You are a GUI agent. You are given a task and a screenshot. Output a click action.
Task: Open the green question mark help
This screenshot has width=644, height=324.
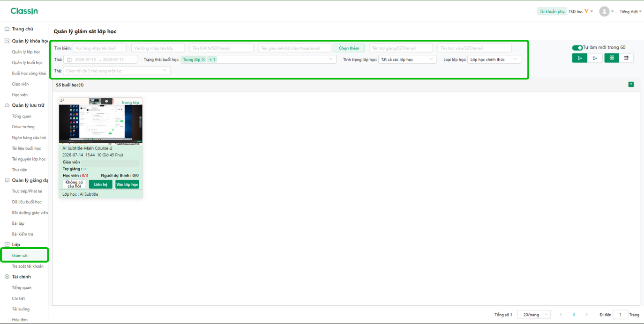(x=631, y=84)
